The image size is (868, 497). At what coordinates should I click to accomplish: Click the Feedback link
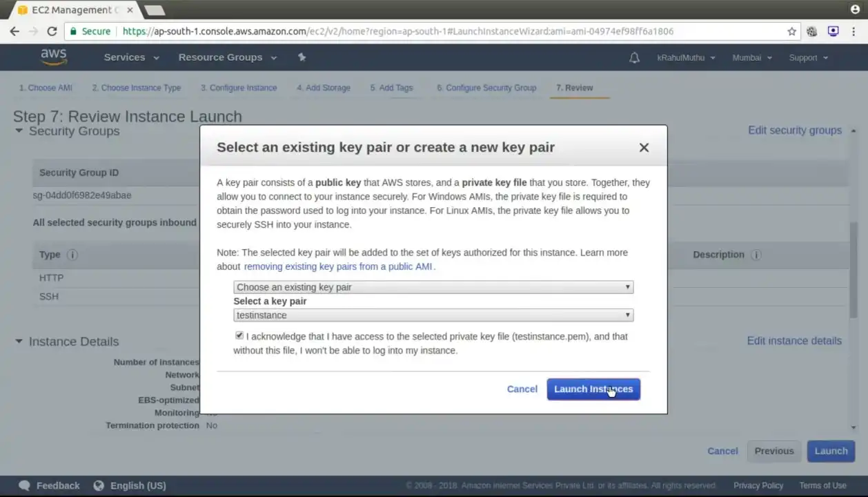pyautogui.click(x=58, y=485)
